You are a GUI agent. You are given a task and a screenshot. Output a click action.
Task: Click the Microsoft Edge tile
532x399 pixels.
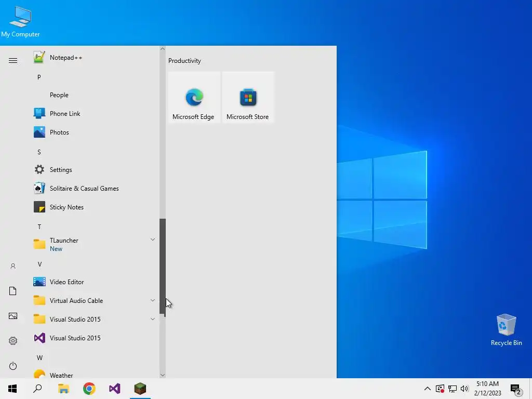tap(194, 97)
